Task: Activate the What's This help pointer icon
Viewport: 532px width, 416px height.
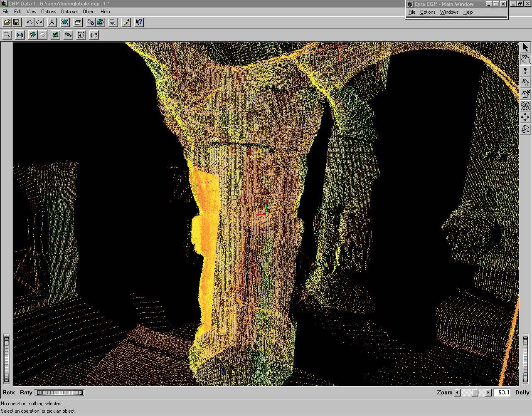Action: coord(139,22)
